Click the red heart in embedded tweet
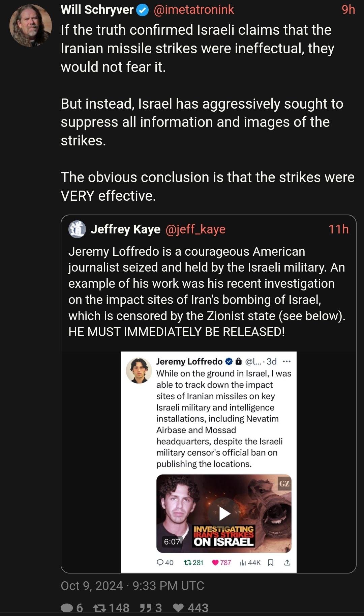Screen dimensions: 364x616 215,562
